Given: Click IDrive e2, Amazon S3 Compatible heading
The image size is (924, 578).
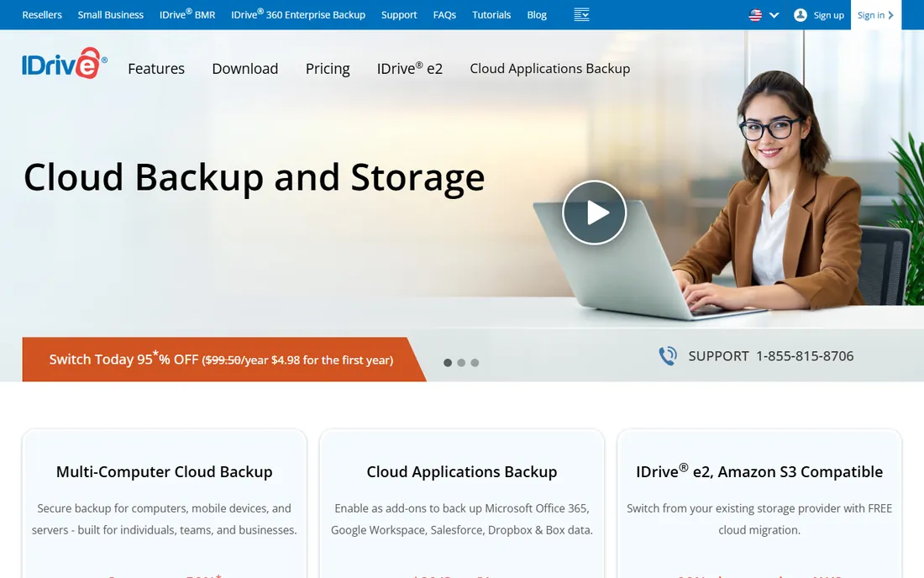Looking at the screenshot, I should coord(759,471).
